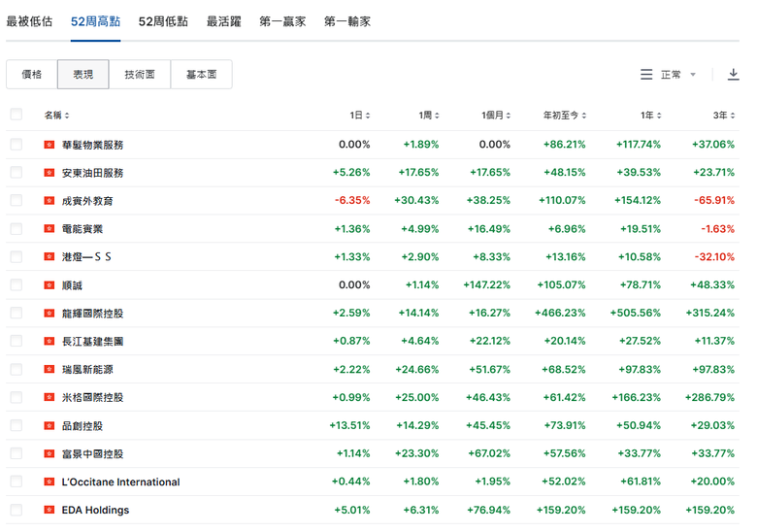This screenshot has width=757, height=532.
Task: Click the flag icon beside 華髮物業服務
Action: [x=49, y=145]
